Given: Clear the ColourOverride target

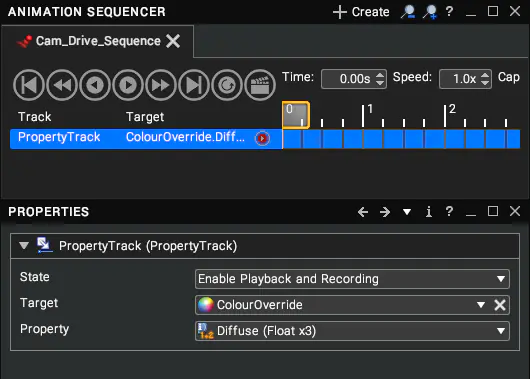Looking at the screenshot, I should 500,305.
